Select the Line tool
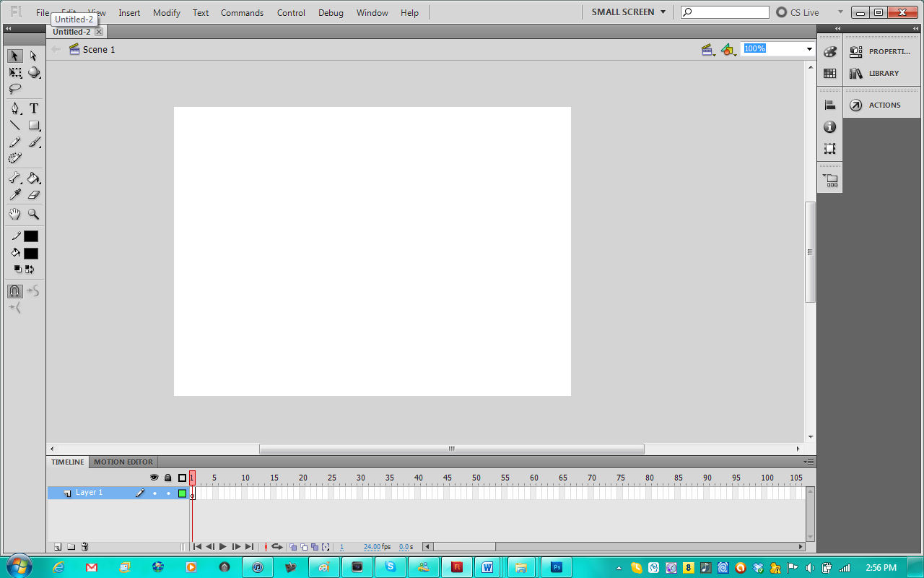 point(14,125)
